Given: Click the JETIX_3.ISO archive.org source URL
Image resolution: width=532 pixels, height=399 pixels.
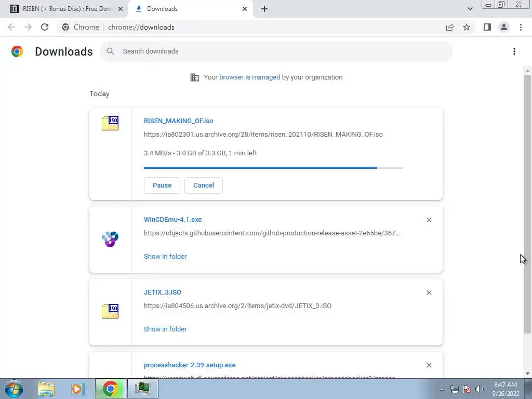Looking at the screenshot, I should pos(237,305).
